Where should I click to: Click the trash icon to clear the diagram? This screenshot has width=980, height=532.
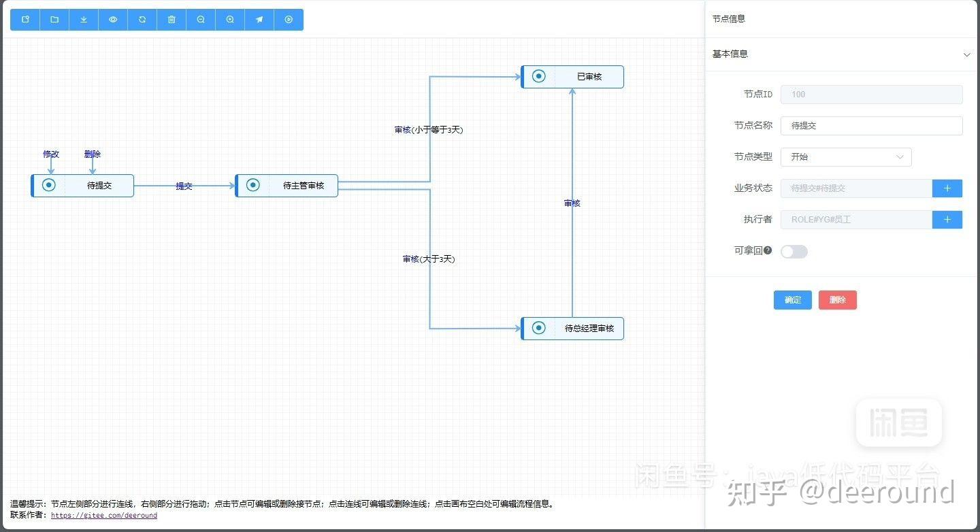pyautogui.click(x=171, y=20)
